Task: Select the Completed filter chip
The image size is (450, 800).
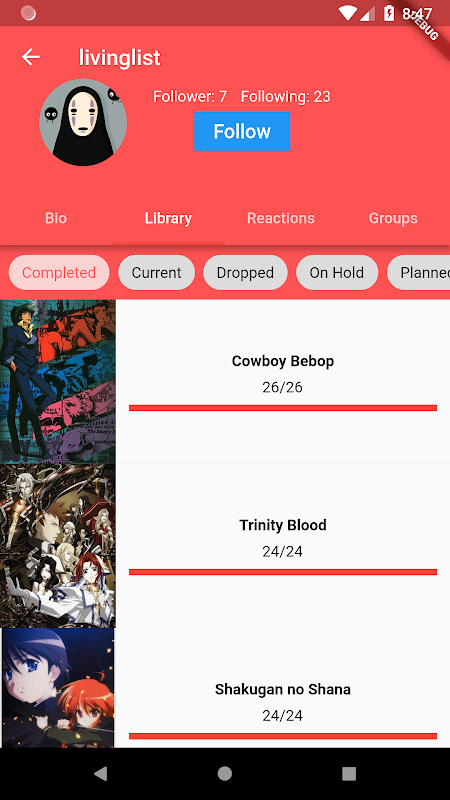Action: point(59,272)
